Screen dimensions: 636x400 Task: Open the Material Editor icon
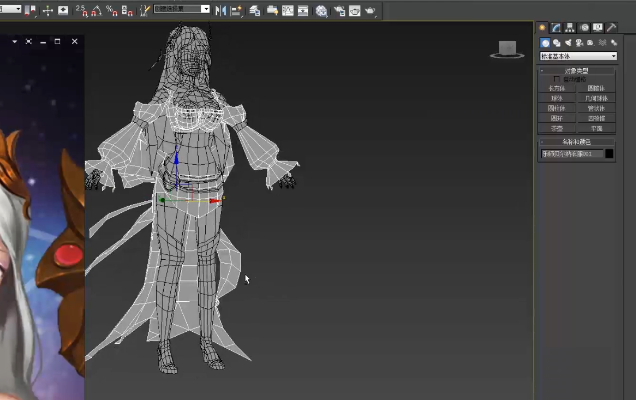[x=321, y=10]
